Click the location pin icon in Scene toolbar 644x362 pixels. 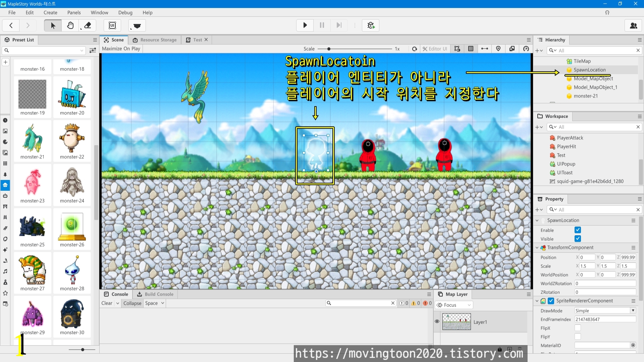[x=498, y=49]
